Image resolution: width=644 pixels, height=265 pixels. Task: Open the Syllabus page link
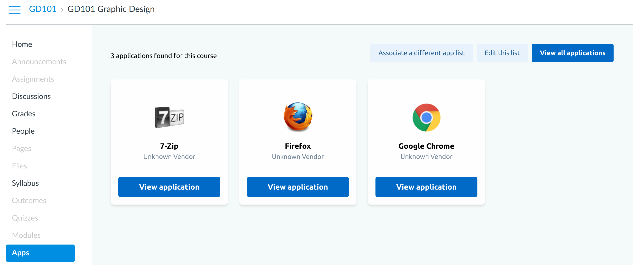pos(25,183)
